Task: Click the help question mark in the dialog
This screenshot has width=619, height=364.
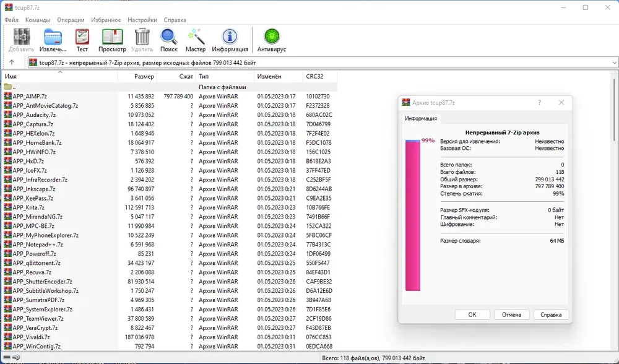Action: 540,102
